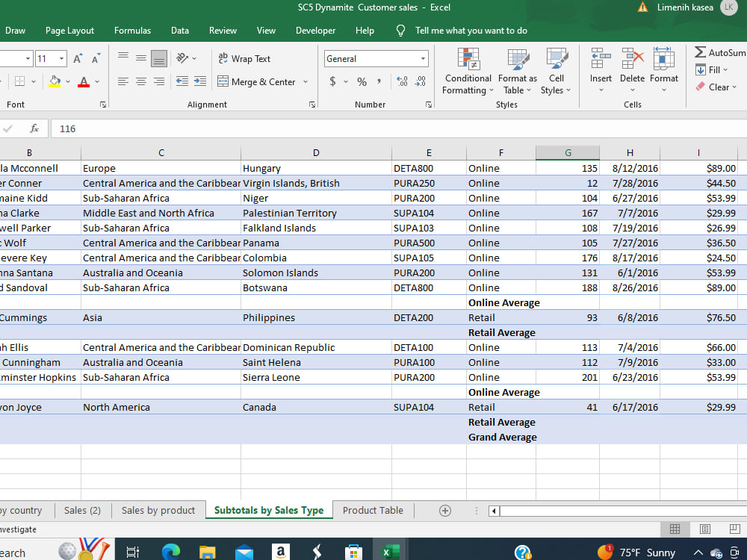Open the Product Table sheet tab
This screenshot has height=560, width=747.
pyautogui.click(x=372, y=510)
